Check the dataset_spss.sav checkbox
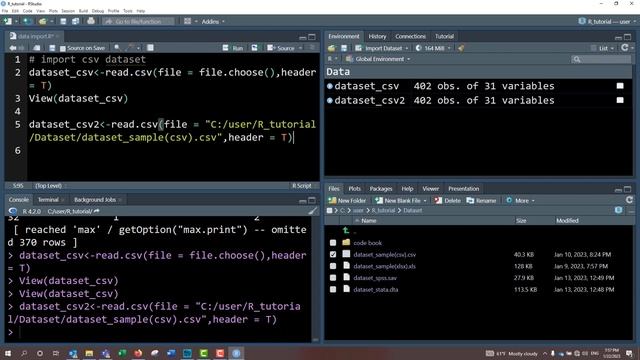The width and height of the screenshot is (640, 360). click(333, 278)
